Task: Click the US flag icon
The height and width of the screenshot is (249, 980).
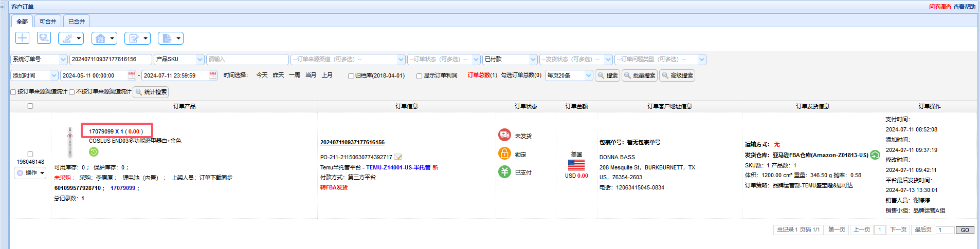Action: click(576, 165)
